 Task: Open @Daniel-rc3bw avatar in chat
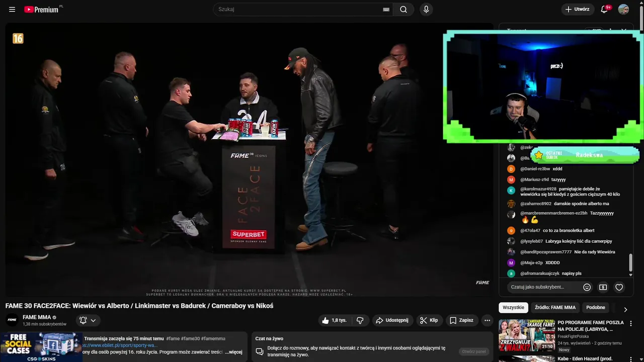(x=511, y=169)
